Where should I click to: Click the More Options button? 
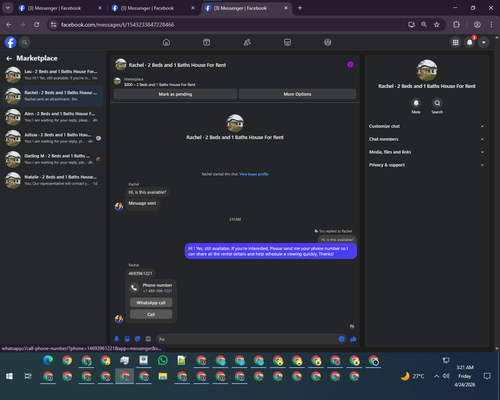[297, 94]
